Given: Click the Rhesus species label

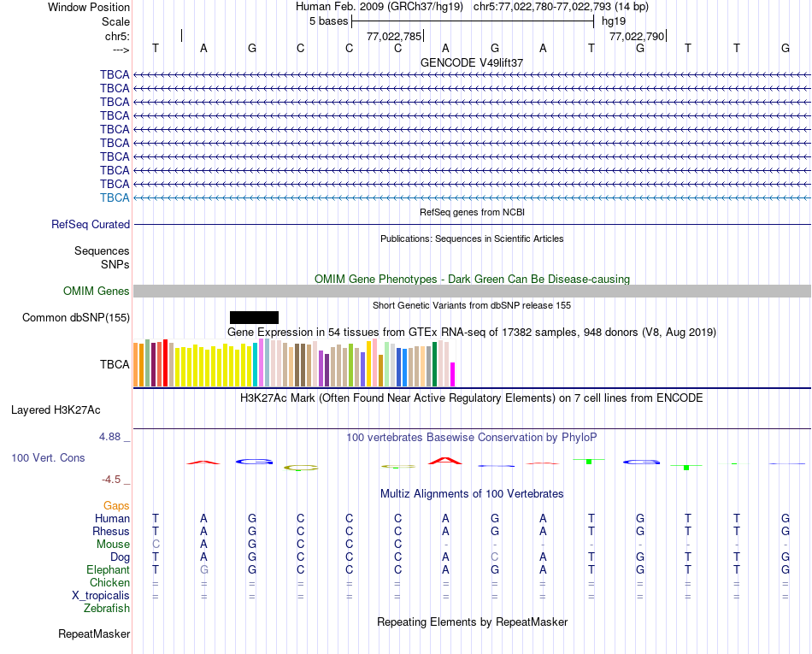Looking at the screenshot, I should tap(111, 531).
